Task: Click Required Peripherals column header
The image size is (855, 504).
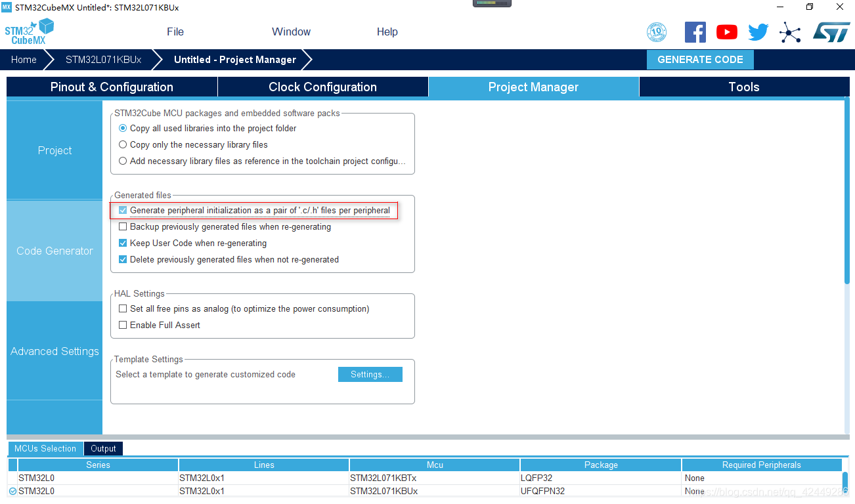Action: [x=762, y=465]
